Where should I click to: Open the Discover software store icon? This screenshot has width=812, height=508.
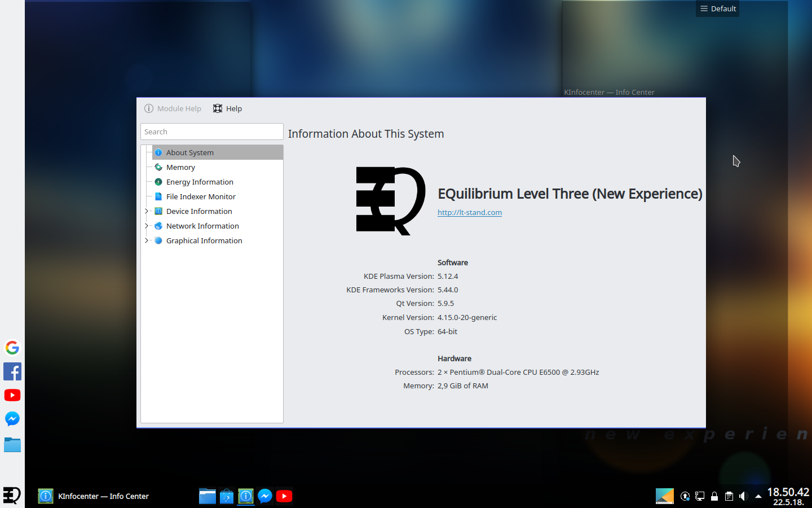(227, 496)
